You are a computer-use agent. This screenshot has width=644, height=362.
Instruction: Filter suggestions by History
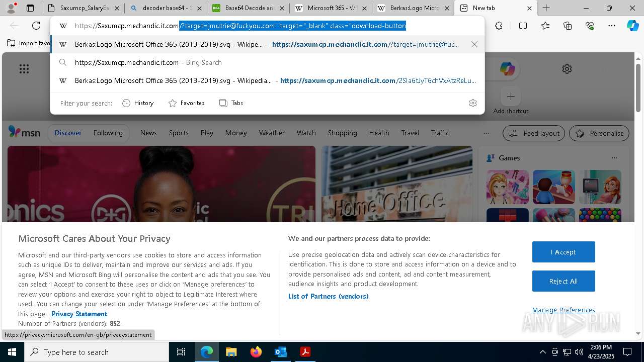(138, 103)
